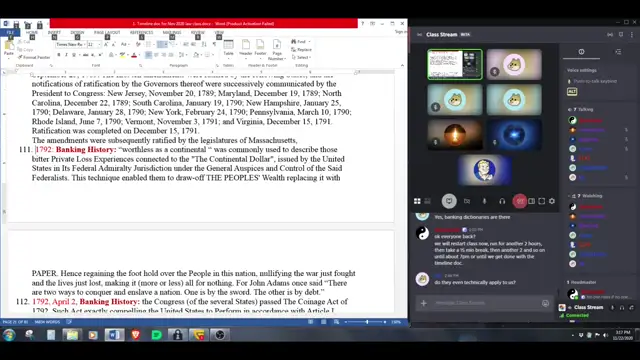
Task: Switch to the REFERENCES ribbon tab
Action: (x=141, y=32)
